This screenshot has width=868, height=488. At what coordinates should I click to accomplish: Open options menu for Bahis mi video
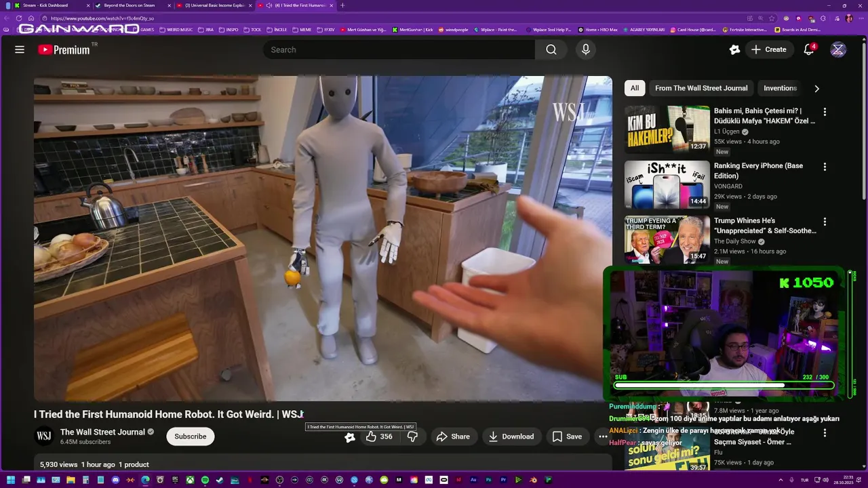[825, 112]
